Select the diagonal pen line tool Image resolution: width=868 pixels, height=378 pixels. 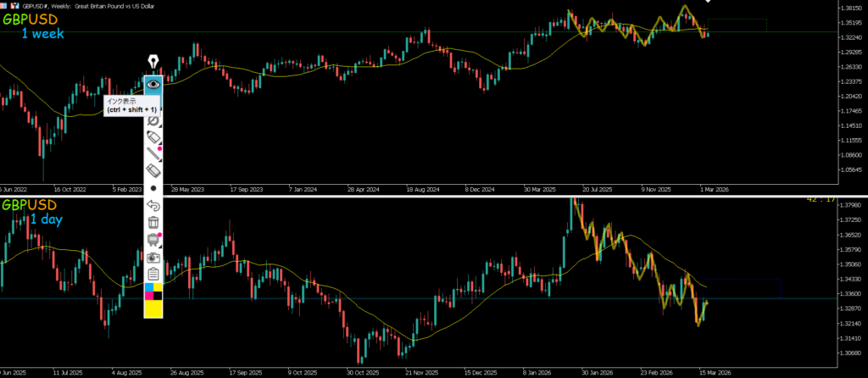(153, 154)
